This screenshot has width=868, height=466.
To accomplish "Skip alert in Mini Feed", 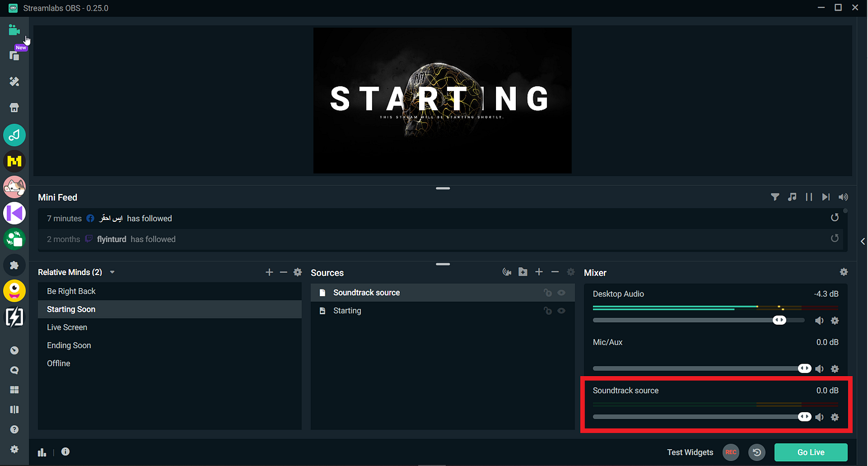I will coord(825,197).
